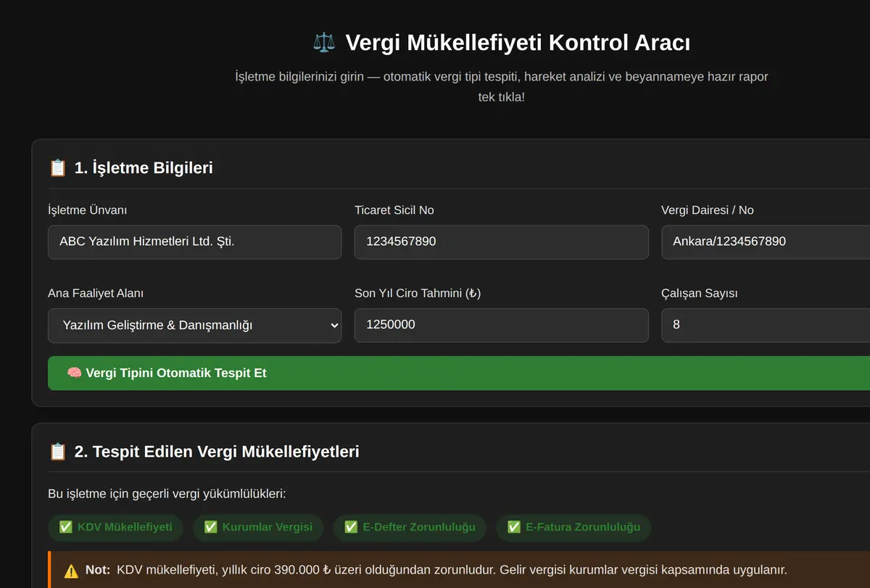
Task: Click the clipboard icon beside Tespit Edilen Vergi Mükellefiyetleri
Action: pos(57,452)
